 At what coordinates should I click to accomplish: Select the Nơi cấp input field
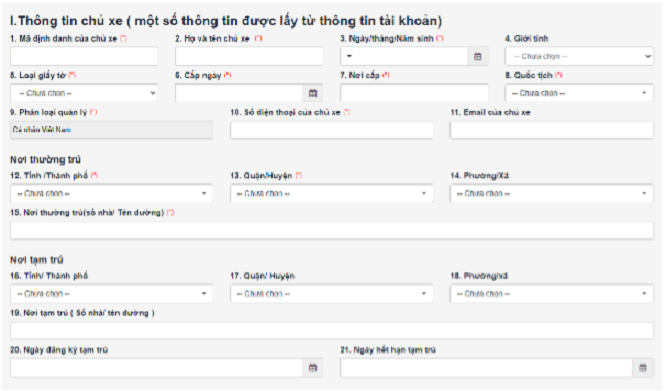(414, 93)
